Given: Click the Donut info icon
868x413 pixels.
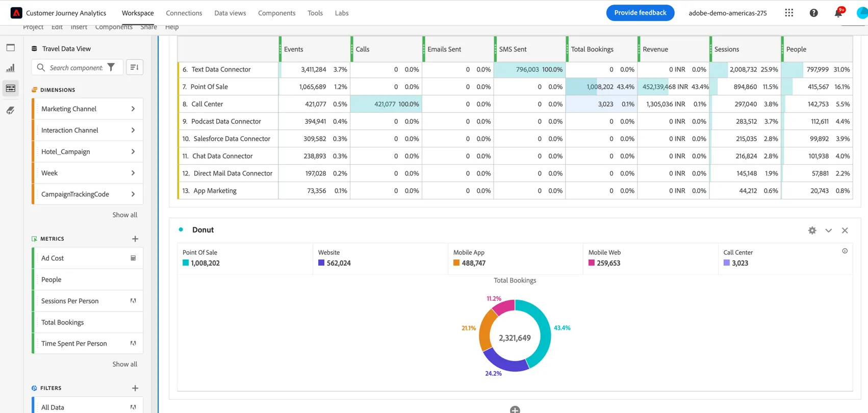Looking at the screenshot, I should 845,251.
